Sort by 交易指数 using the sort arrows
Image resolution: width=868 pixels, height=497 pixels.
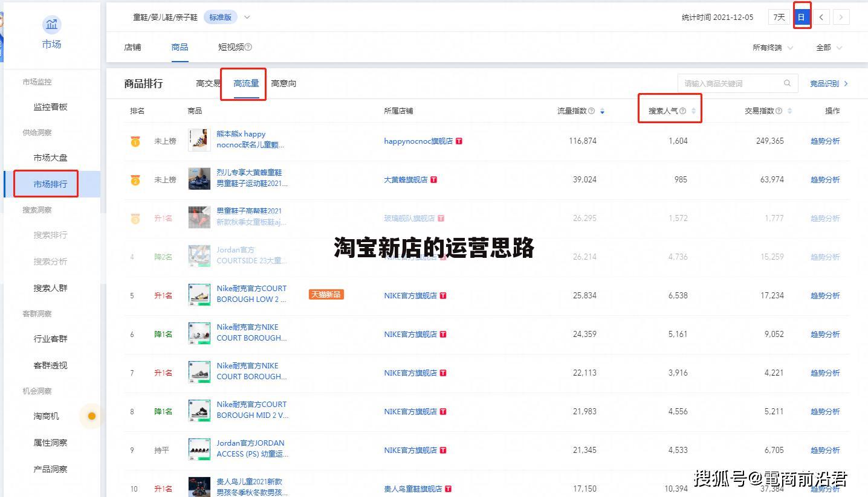tap(789, 111)
